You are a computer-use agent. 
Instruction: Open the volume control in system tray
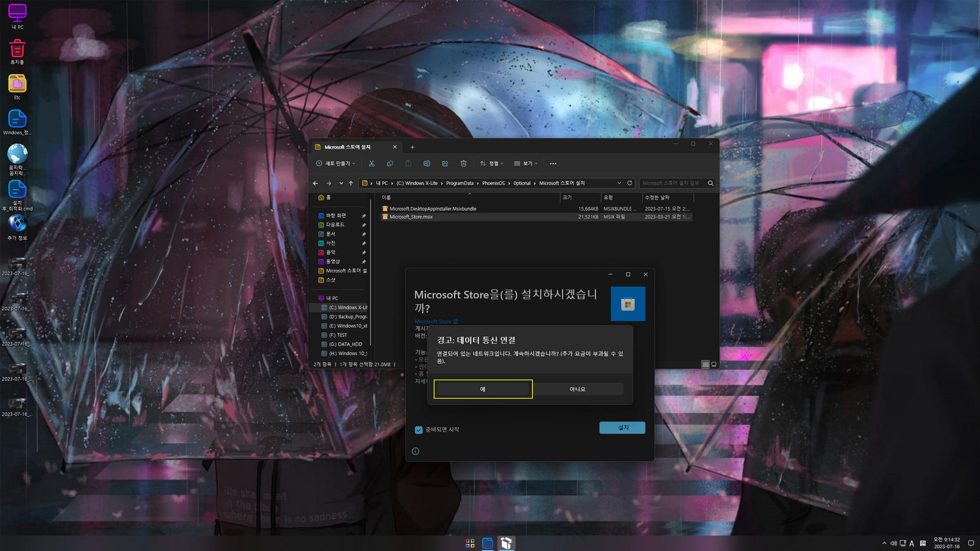[x=893, y=543]
